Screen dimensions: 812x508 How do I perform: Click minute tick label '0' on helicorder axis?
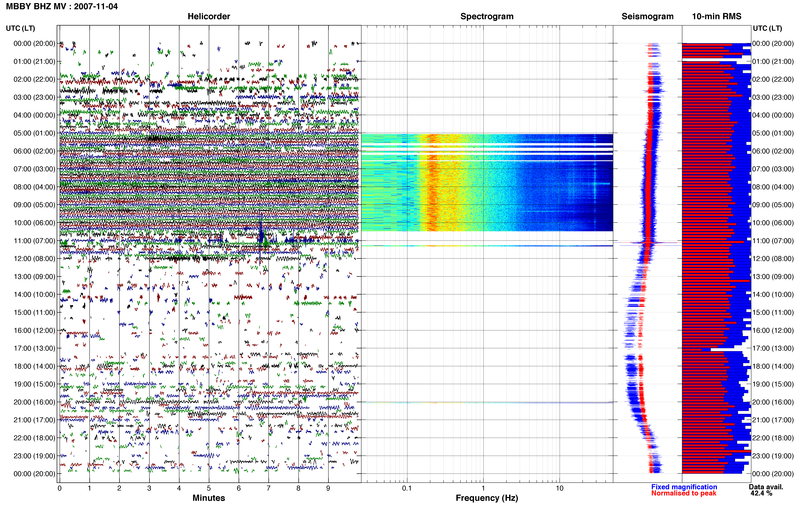59,488
